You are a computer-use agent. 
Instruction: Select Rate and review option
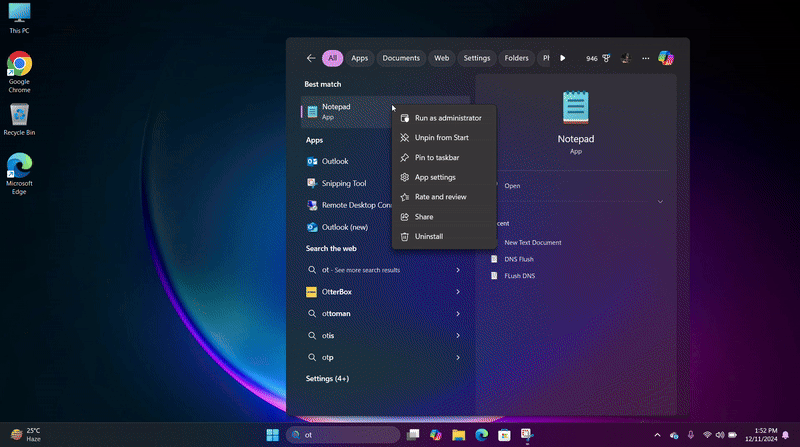point(444,197)
